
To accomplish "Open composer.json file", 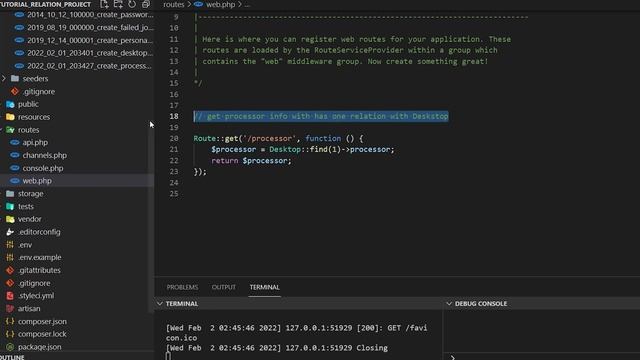I will click(x=42, y=321).
